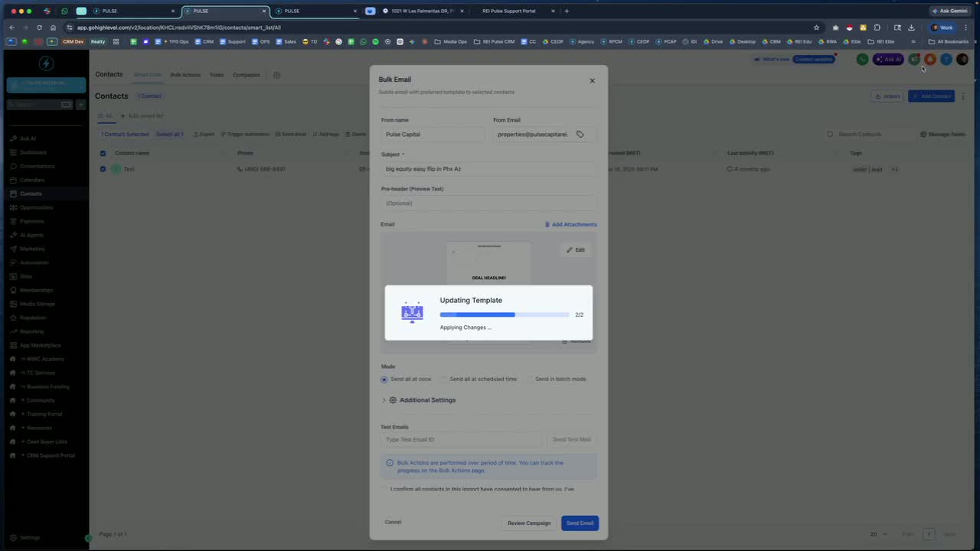Screen dimensions: 980x551
Task: Open the three-dot menu beside Add Contact
Action: pos(963,96)
